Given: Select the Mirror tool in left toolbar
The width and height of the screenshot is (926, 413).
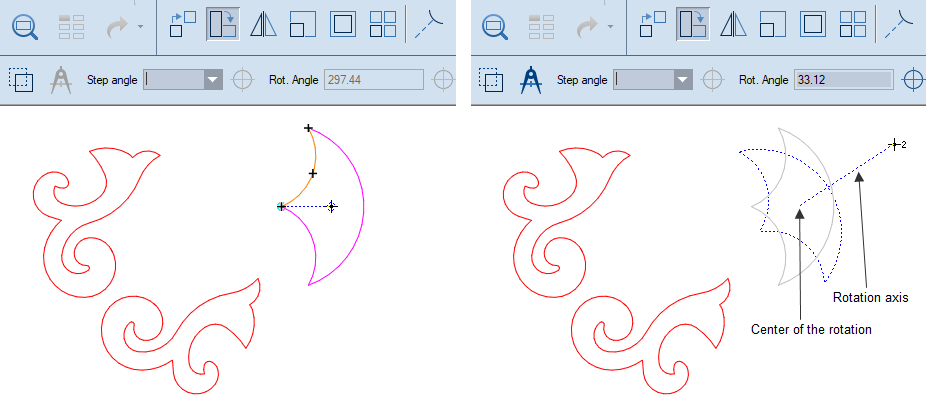Looking at the screenshot, I should (262, 24).
